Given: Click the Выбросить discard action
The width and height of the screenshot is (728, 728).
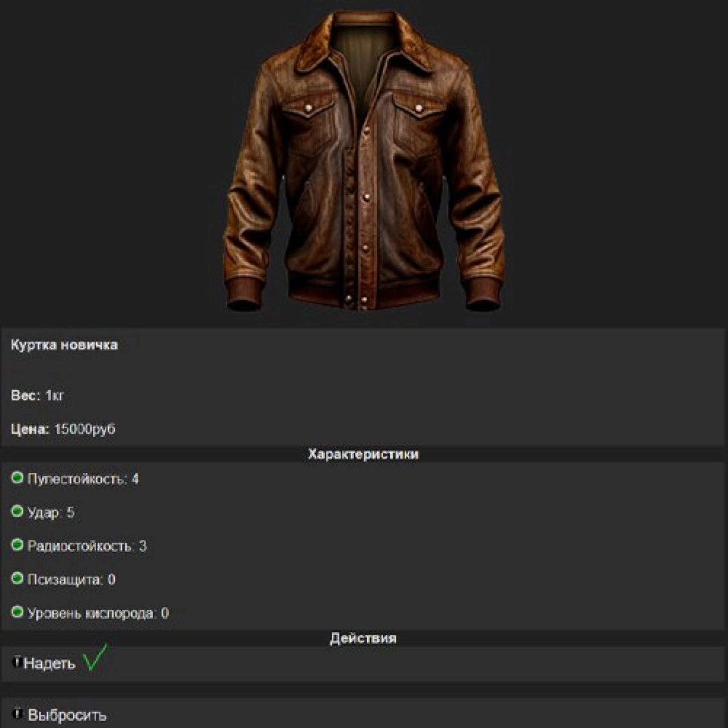Looking at the screenshot, I should click(x=67, y=715).
